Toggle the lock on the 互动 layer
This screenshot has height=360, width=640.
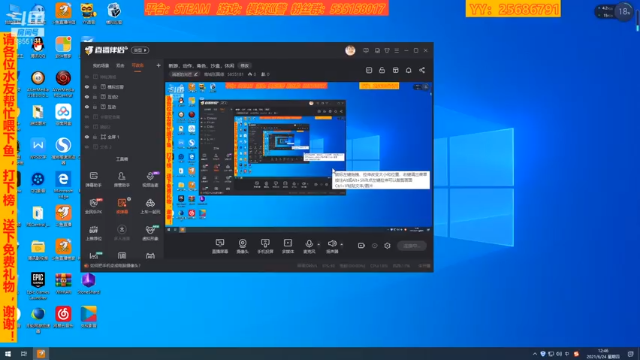pyautogui.click(x=95, y=107)
